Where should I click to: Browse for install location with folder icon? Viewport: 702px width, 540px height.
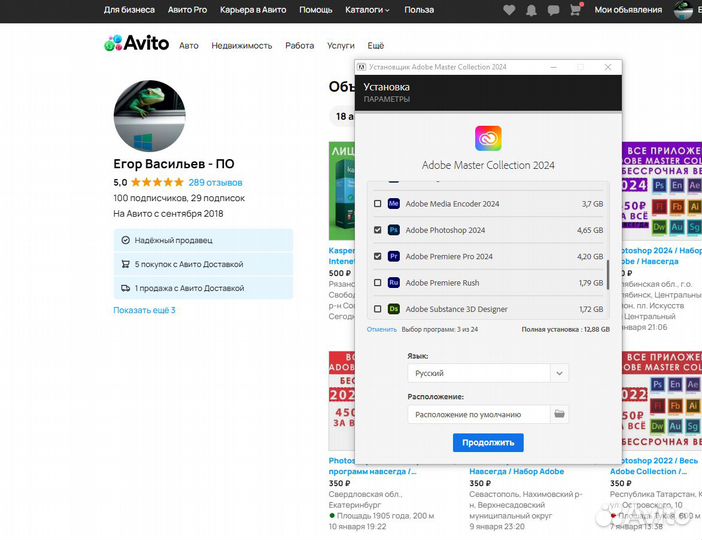[560, 414]
